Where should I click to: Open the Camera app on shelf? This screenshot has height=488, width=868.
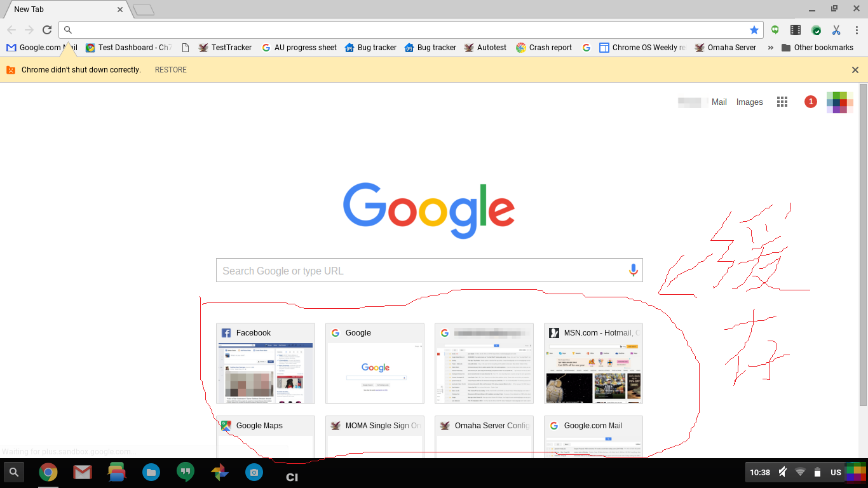pyautogui.click(x=254, y=472)
